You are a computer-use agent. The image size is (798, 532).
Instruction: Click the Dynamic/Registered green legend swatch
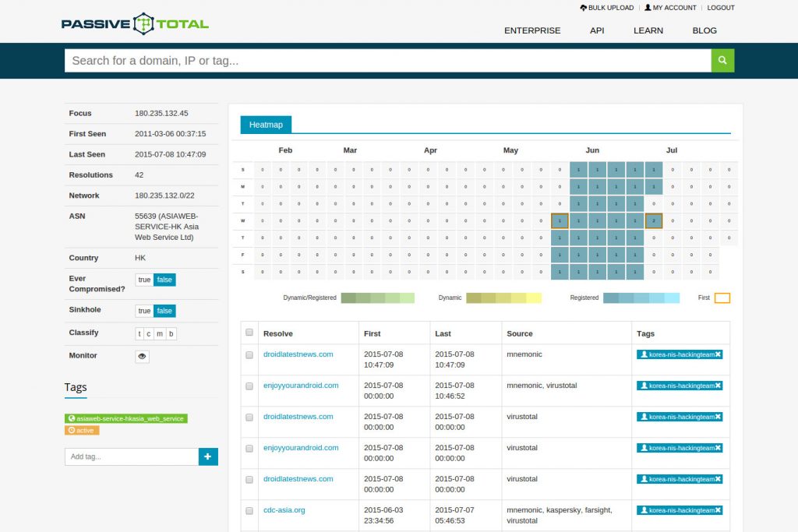(x=378, y=298)
